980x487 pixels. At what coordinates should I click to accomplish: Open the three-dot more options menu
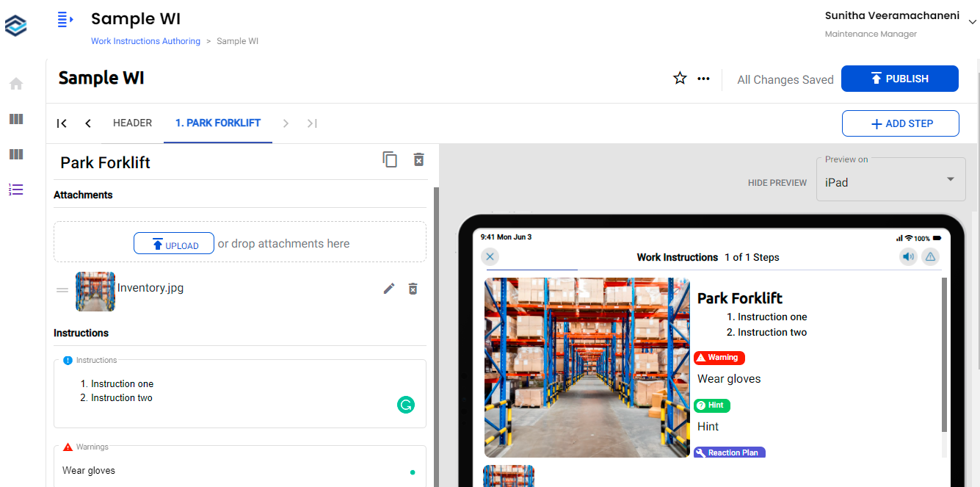click(703, 79)
